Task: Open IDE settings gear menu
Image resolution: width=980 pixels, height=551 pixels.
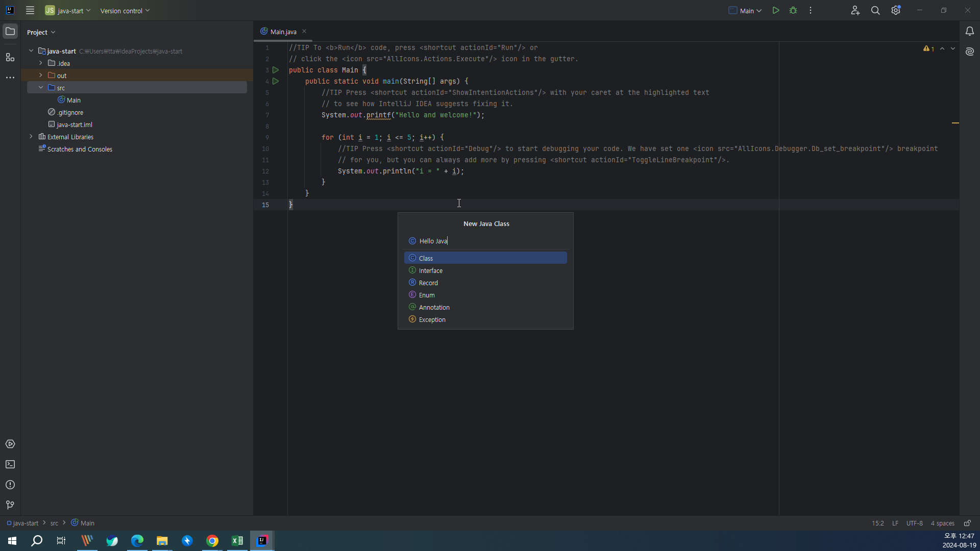Action: tap(896, 10)
